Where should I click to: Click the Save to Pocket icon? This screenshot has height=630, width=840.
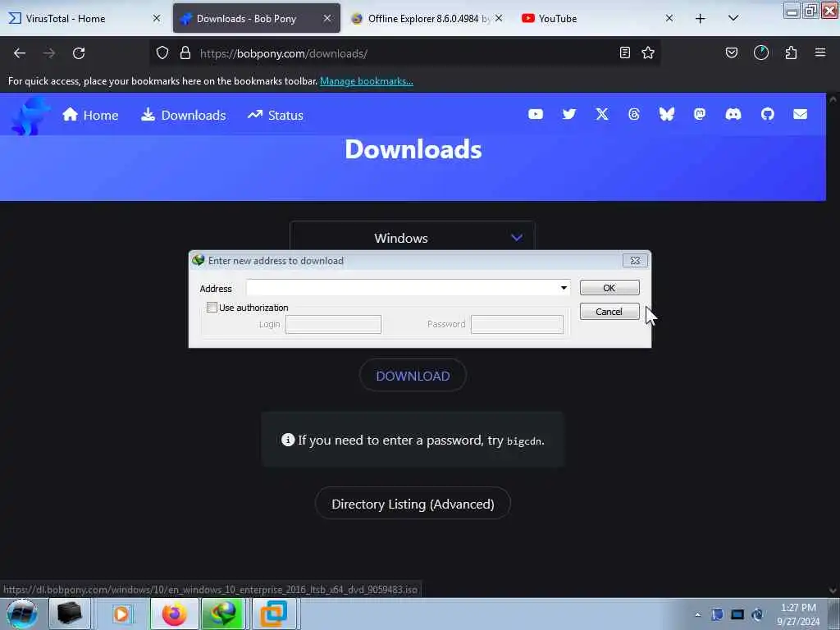point(731,52)
